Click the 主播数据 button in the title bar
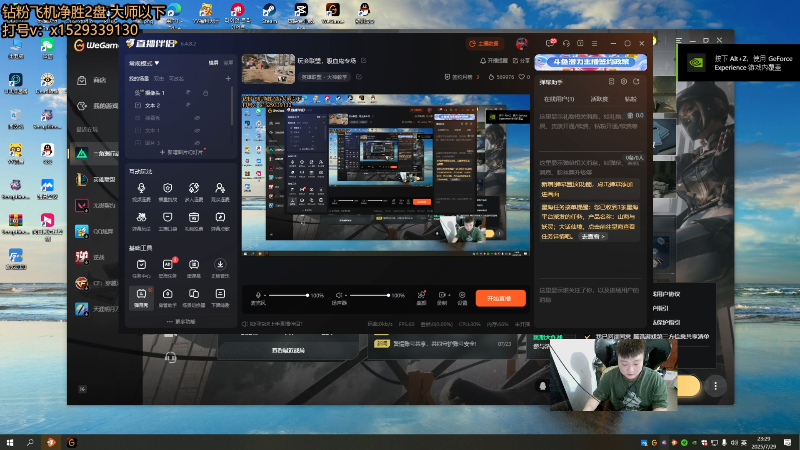Screen dimensions: 800x450 tap(484, 44)
